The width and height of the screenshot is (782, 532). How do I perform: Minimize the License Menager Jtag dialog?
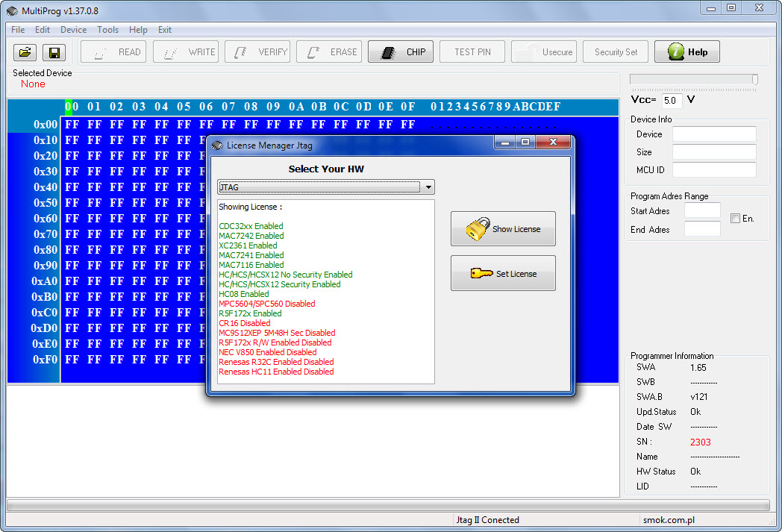[x=504, y=142]
